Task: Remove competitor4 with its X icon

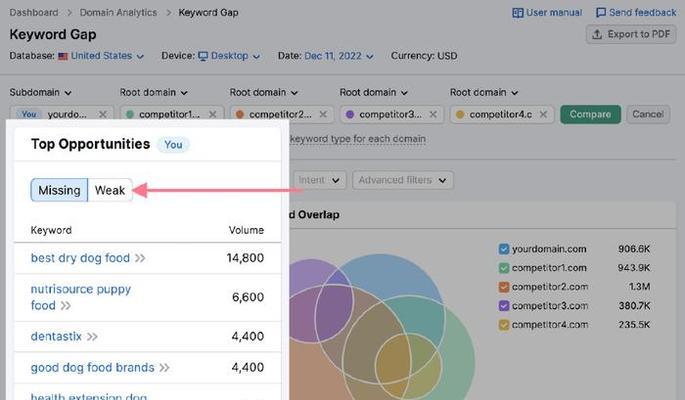Action: (x=543, y=114)
